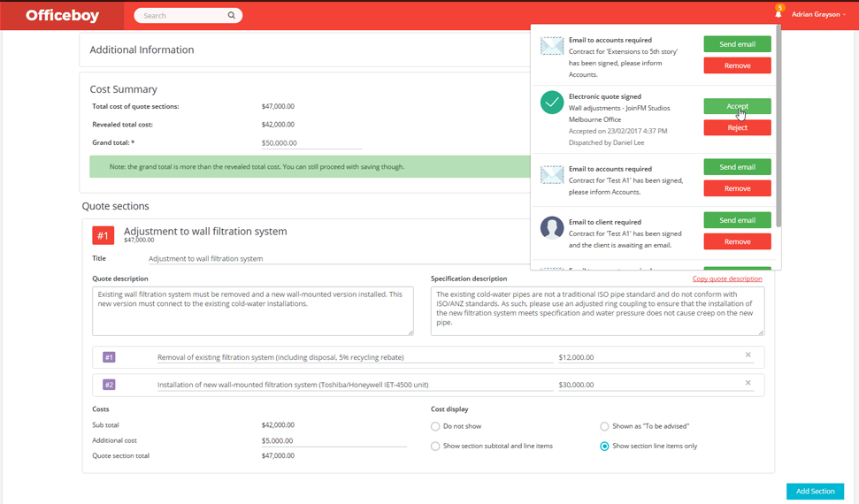Image resolution: width=859 pixels, height=504 pixels.
Task: Accept the Wall adjustments electronic quote
Action: click(x=737, y=106)
